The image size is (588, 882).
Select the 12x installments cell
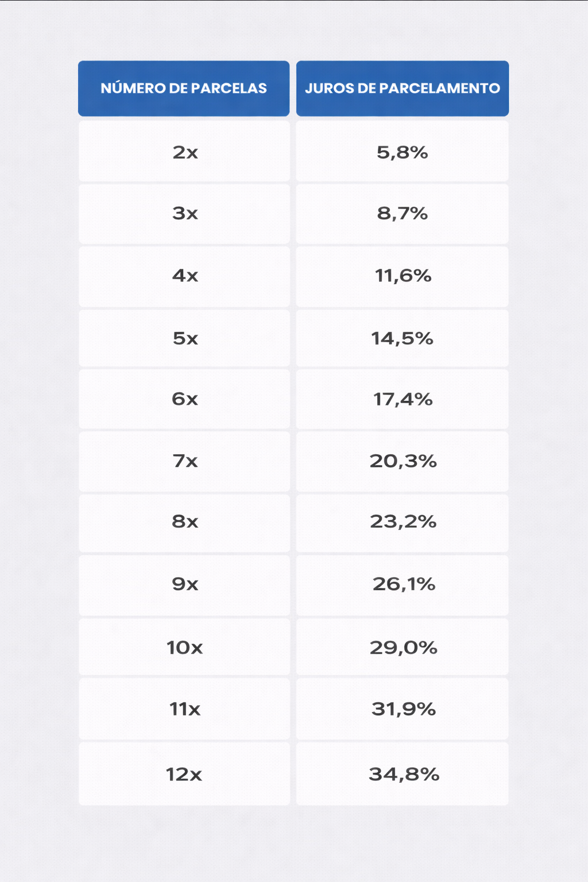tap(184, 774)
